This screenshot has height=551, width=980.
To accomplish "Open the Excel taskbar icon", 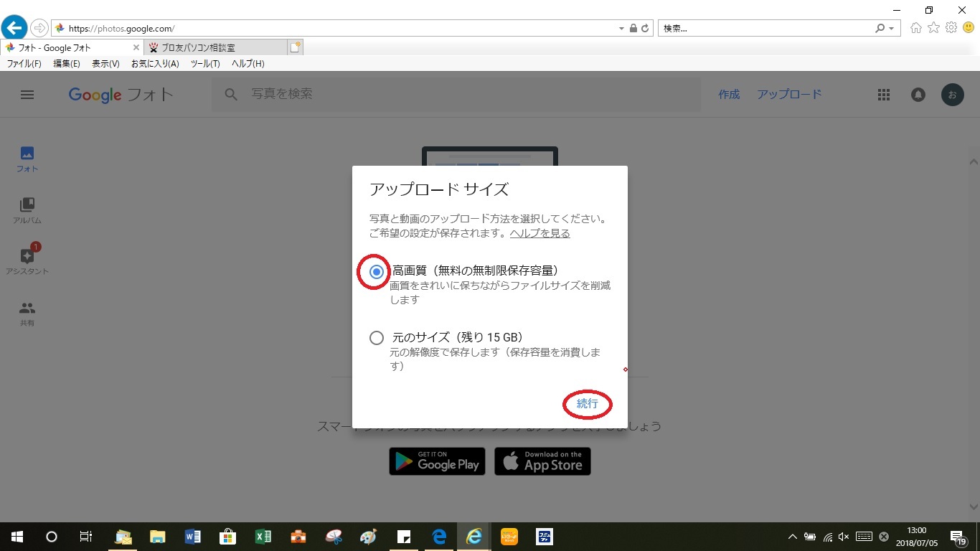I will pyautogui.click(x=263, y=537).
